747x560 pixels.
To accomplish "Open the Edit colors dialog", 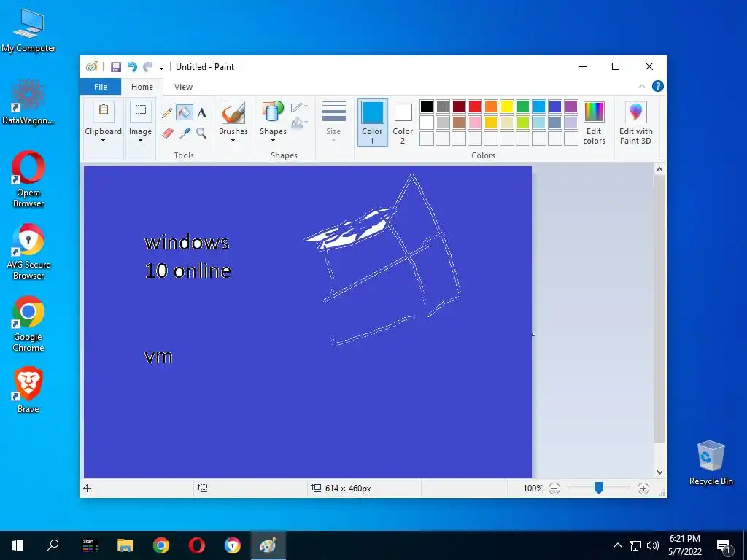I will click(x=594, y=122).
